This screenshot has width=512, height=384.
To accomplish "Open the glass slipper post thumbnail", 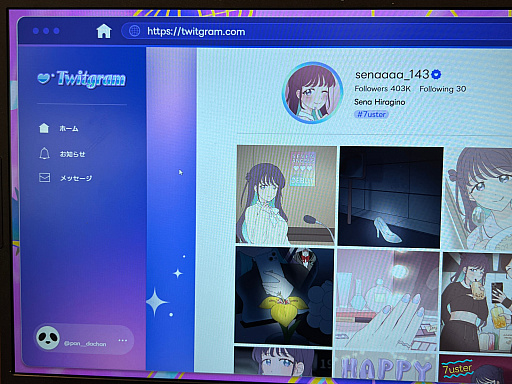I will (x=390, y=197).
